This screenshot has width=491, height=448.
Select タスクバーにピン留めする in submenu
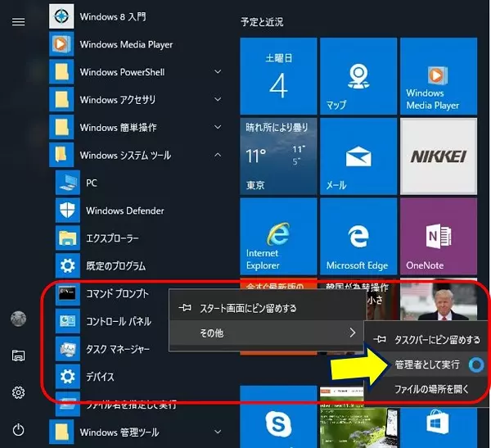coord(427,340)
